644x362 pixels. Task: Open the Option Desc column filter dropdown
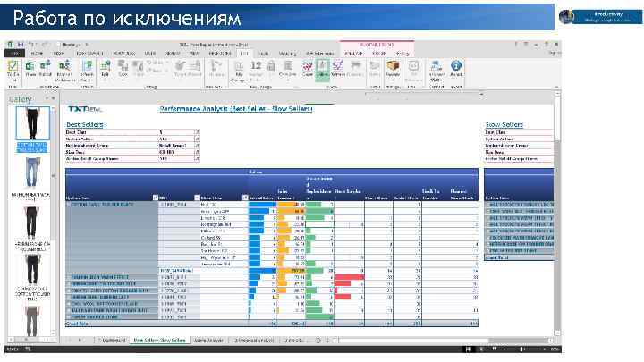tap(156, 198)
